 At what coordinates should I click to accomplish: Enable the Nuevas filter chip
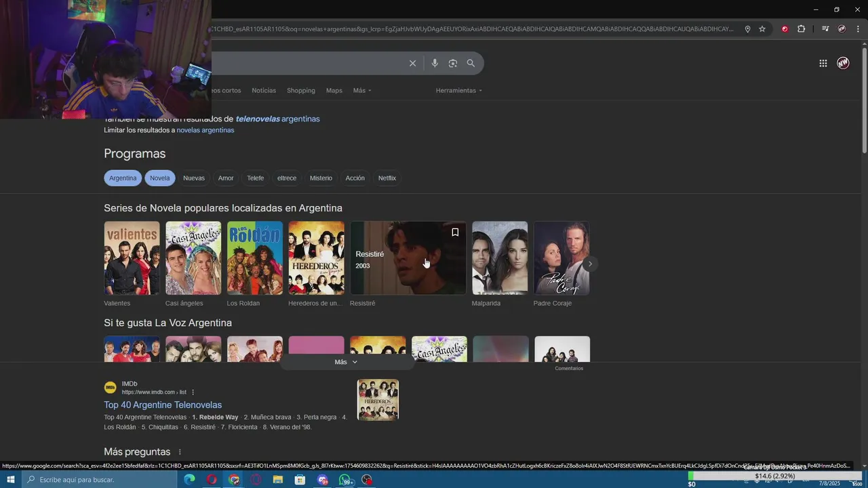(194, 178)
